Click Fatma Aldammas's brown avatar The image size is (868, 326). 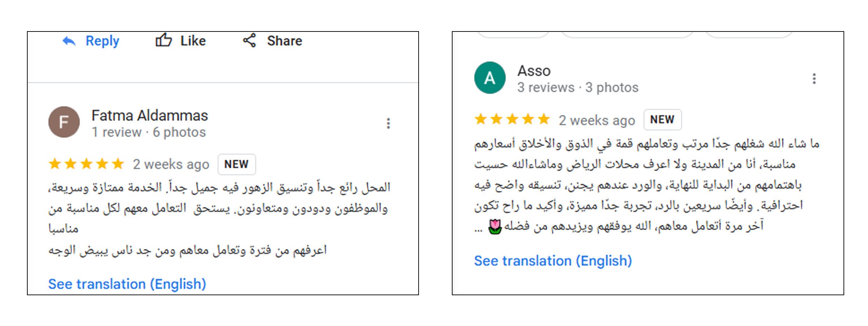64,122
